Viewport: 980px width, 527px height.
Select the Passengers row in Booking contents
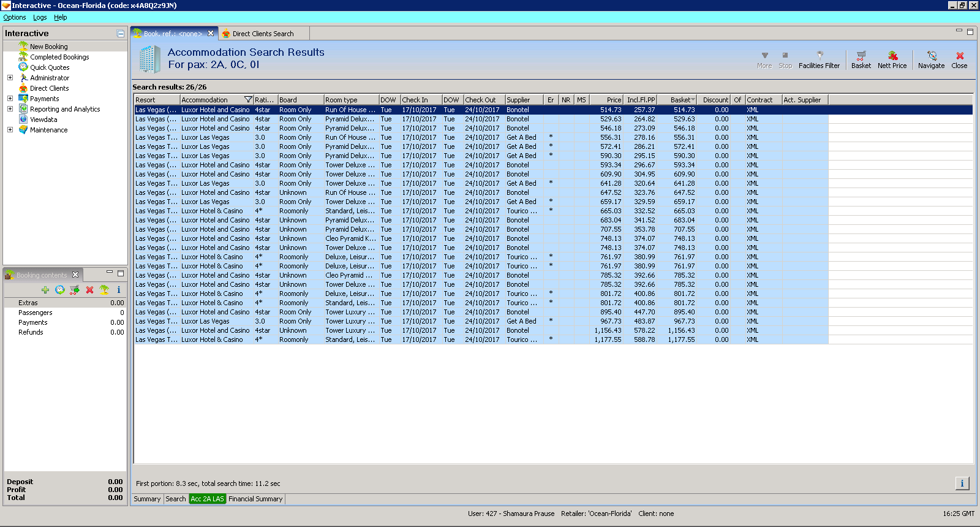coord(65,313)
